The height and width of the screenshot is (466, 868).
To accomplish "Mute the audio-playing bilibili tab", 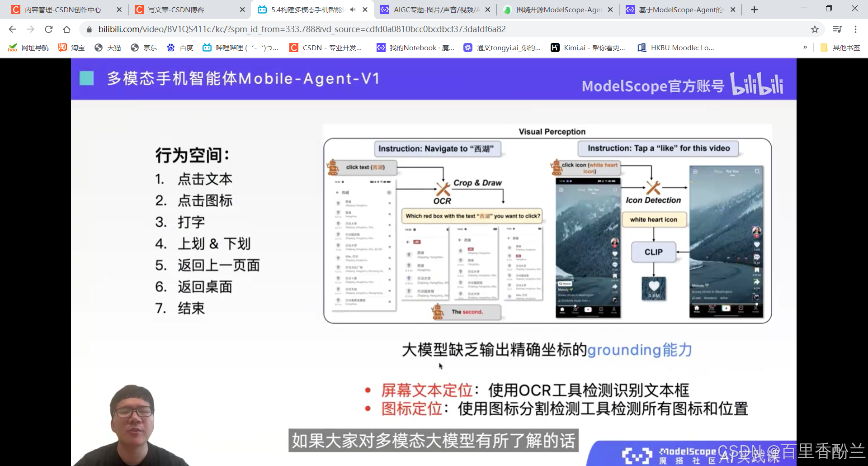I will pos(353,10).
